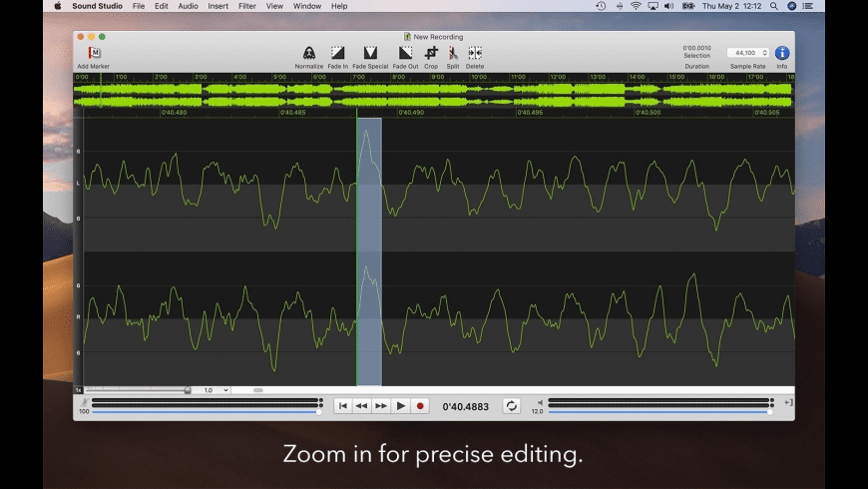Delete the selected audio
The width and height of the screenshot is (868, 489).
click(475, 53)
